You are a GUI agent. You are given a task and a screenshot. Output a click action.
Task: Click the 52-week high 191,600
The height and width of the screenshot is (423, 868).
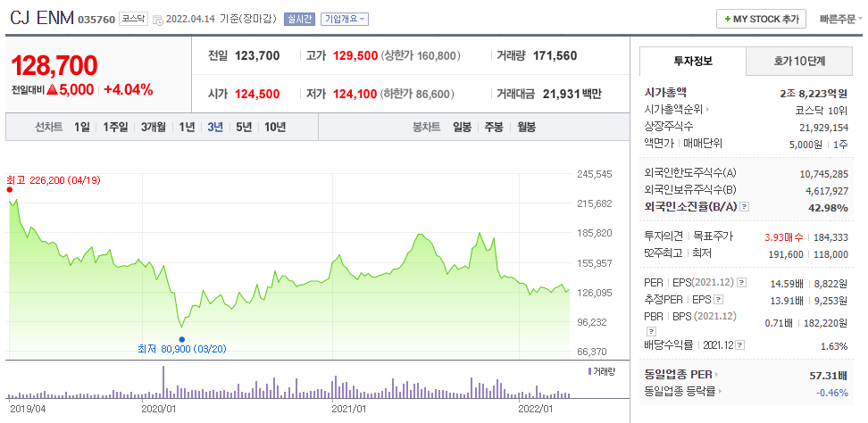pyautogui.click(x=786, y=253)
